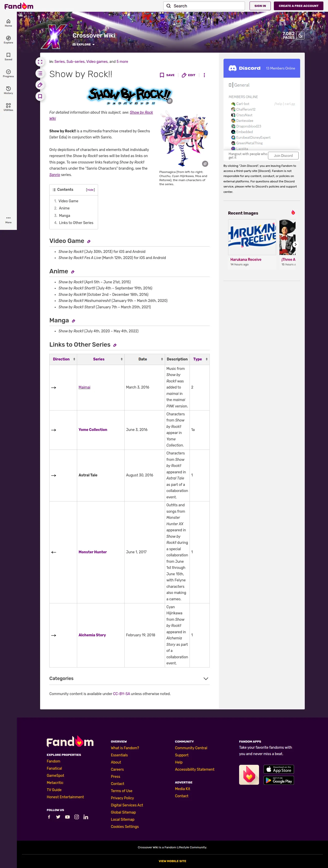Open the App Store download badge
This screenshot has height=868, width=328.
[x=279, y=769]
